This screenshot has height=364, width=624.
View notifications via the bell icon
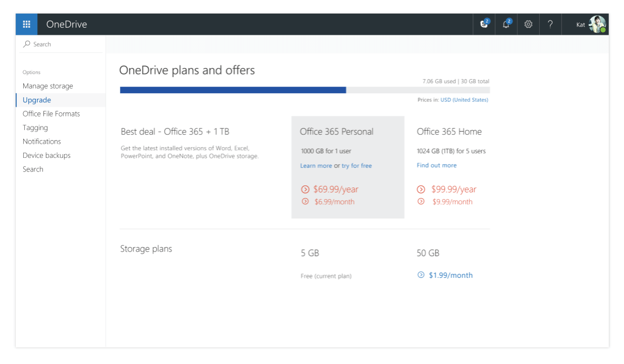506,24
